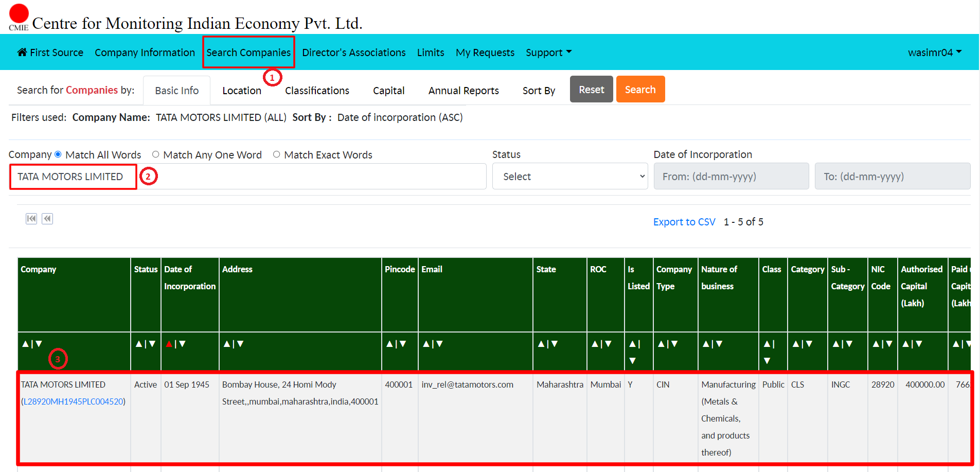Sort Authorised Capital column ascending
This screenshot has width=980, height=472.
(x=906, y=344)
